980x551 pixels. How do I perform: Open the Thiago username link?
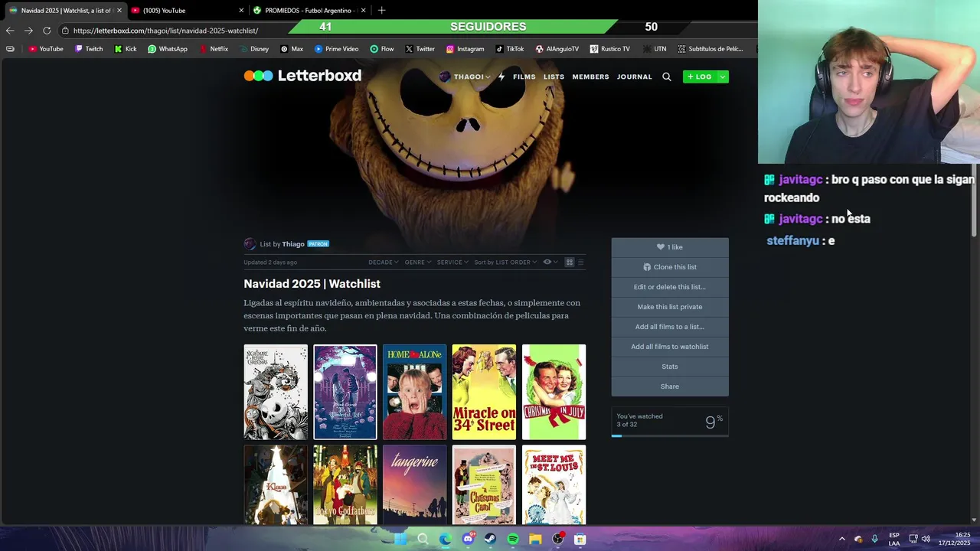[293, 244]
